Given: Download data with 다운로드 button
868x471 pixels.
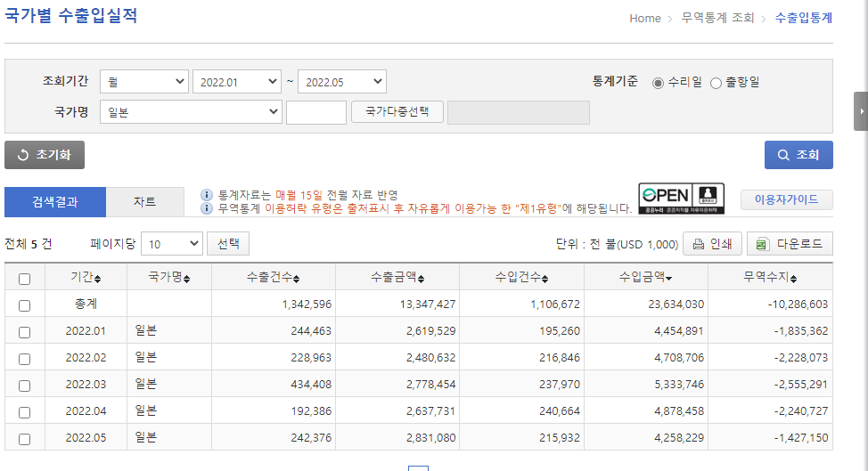Looking at the screenshot, I should (790, 244).
